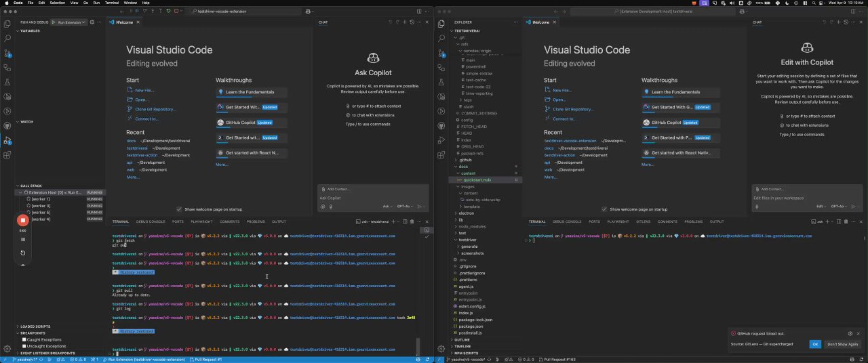The height and width of the screenshot is (363, 868).
Task: Click Manage gear at bottom of left window
Action: [7, 349]
